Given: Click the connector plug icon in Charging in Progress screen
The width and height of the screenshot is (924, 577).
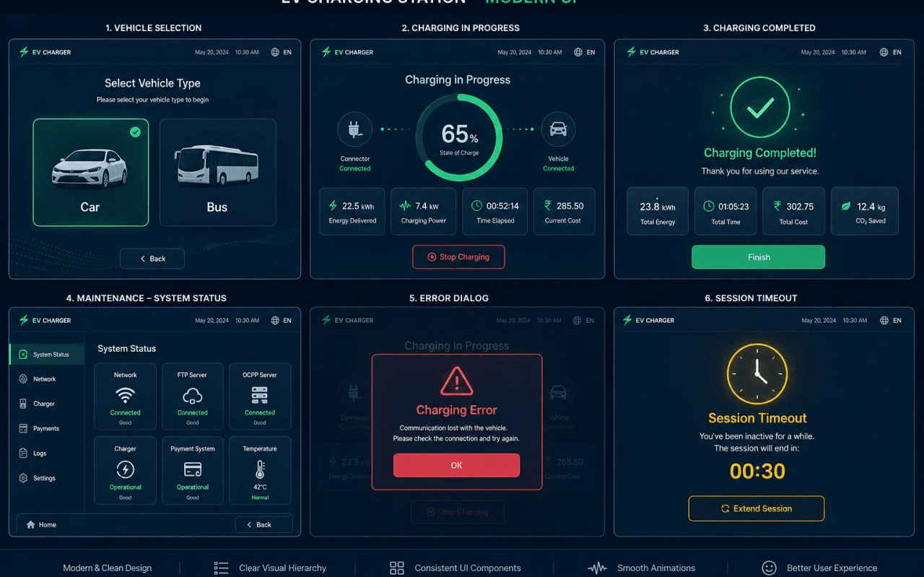Looking at the screenshot, I should click(354, 129).
